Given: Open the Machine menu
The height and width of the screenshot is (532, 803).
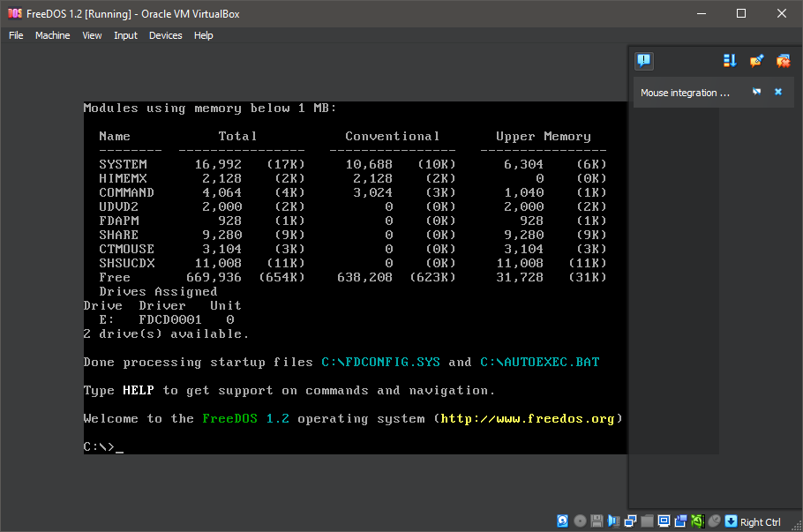Looking at the screenshot, I should click(x=52, y=35).
